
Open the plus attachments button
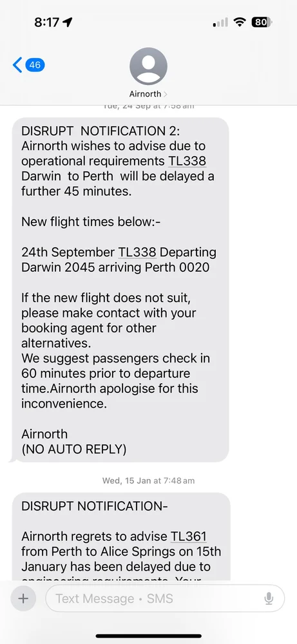click(x=23, y=598)
